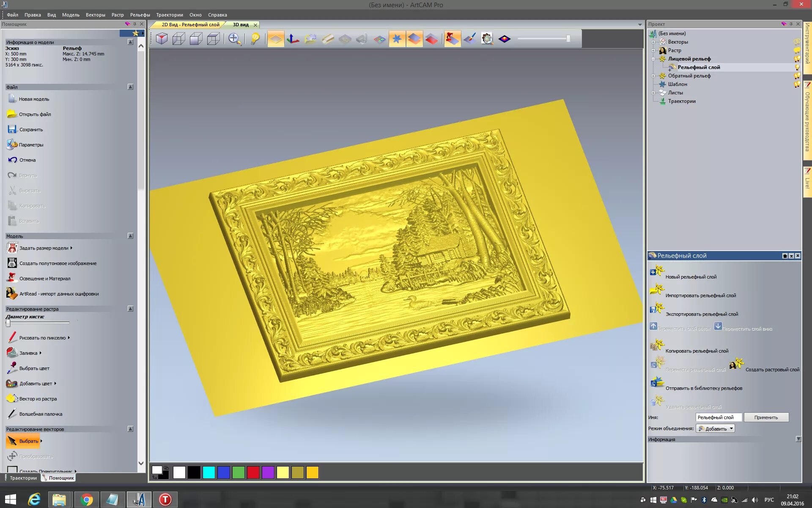The image size is (812, 508).
Task: Open the Рельефы menu
Action: [140, 15]
